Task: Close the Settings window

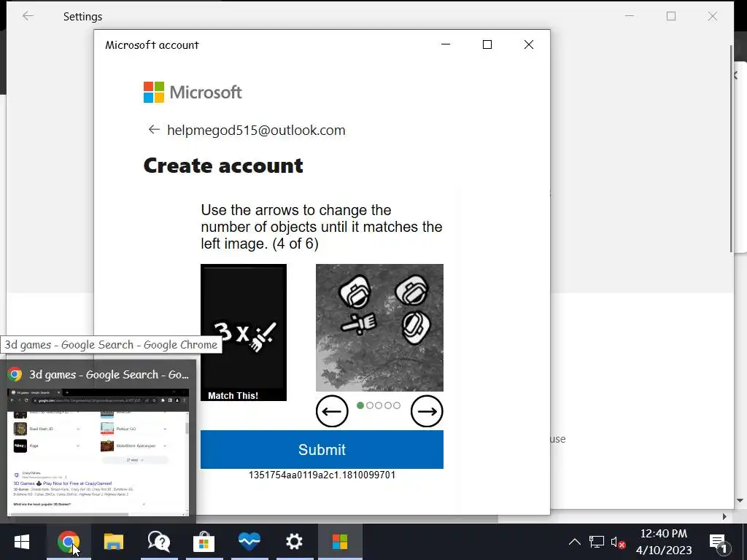Action: (x=712, y=16)
